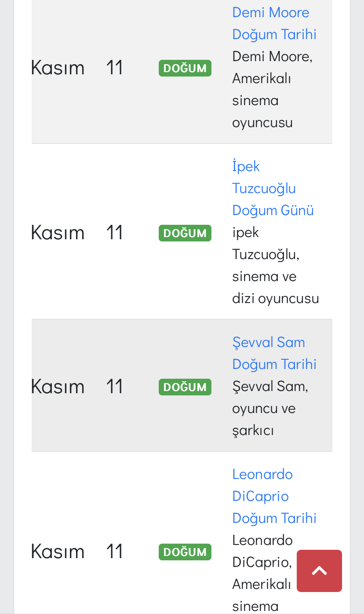364x614 pixels.
Task: Tap the red scroll-to-top arrow button
Action: point(319,570)
